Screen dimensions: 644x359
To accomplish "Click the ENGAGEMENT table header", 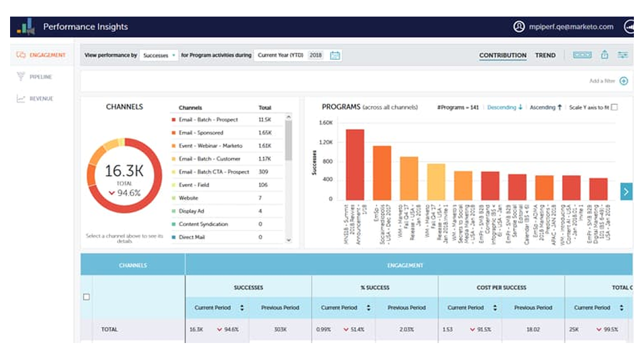I will 405,265.
